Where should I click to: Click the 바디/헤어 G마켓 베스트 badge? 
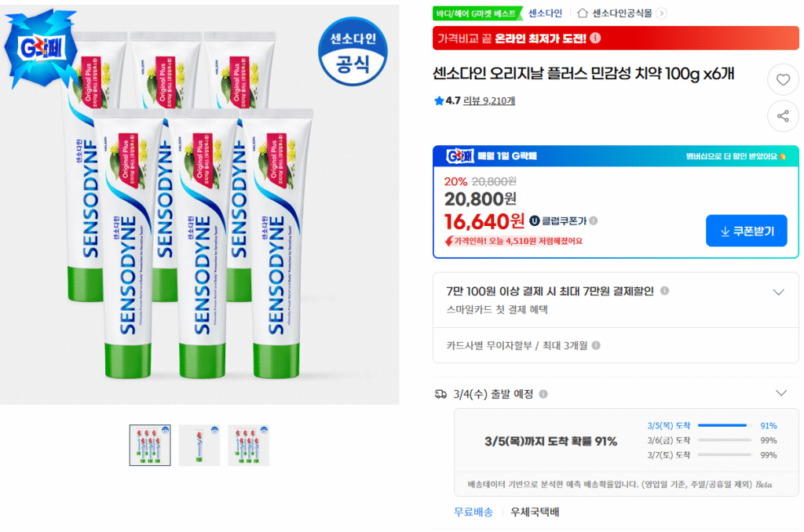[x=476, y=11]
